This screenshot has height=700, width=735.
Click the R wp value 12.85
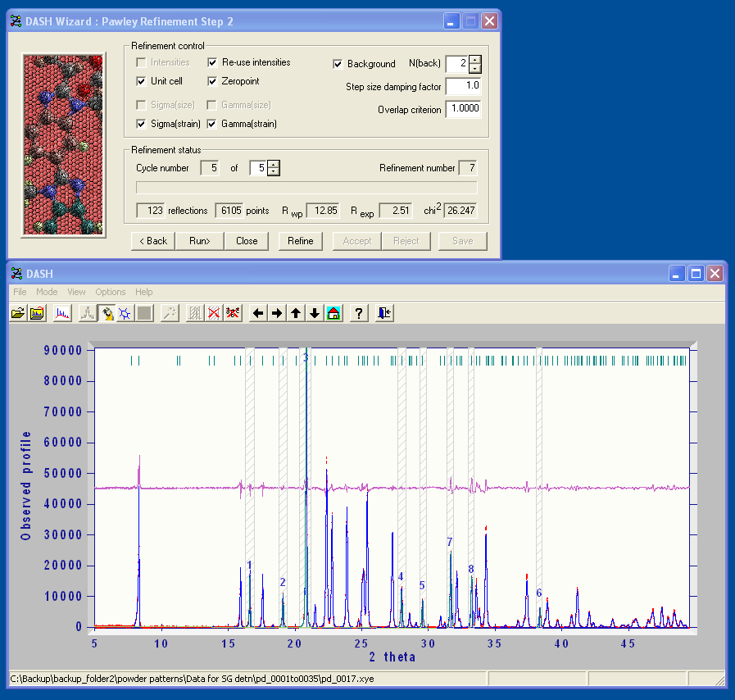[x=323, y=211]
